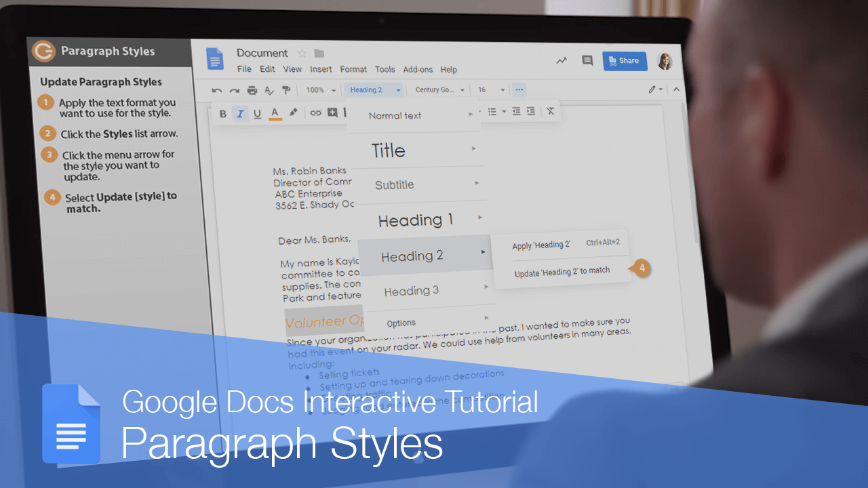
Task: Open the Century Go font dropdown
Action: coord(439,89)
